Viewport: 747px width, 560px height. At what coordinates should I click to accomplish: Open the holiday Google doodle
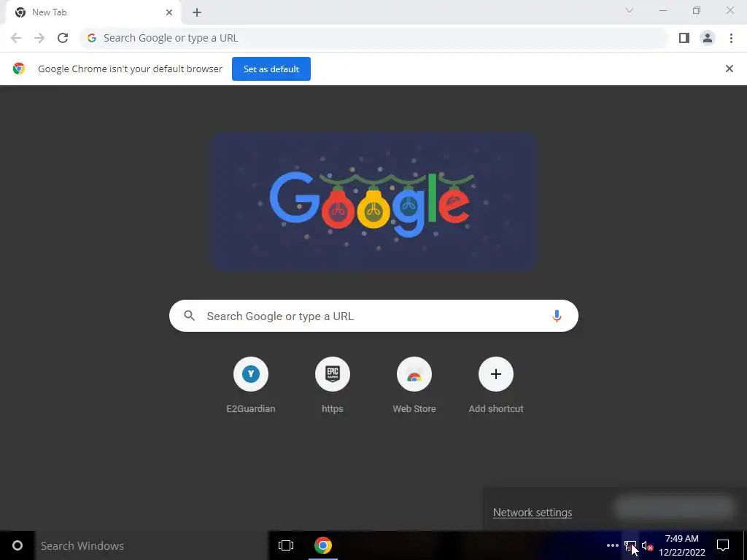374,202
